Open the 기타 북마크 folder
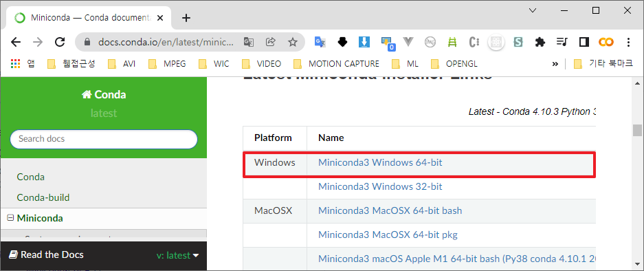644x271 pixels. (603, 64)
